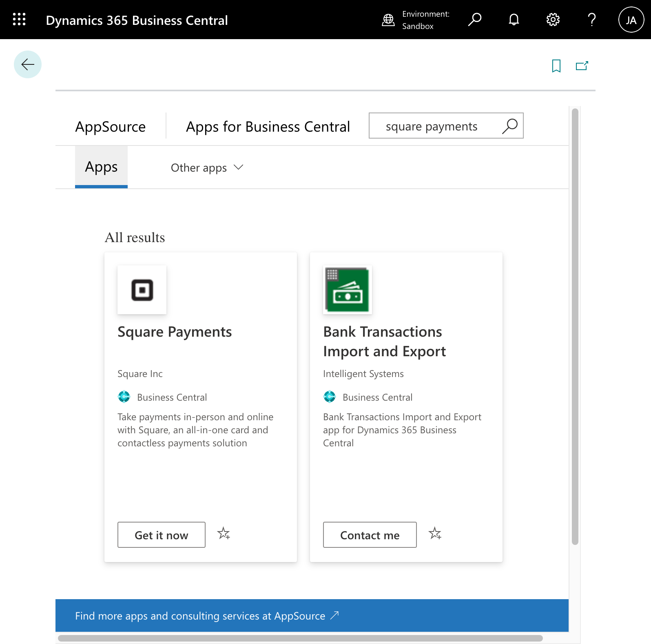Click the Square Inc publisher name
Image resolution: width=651 pixels, height=644 pixels.
point(140,374)
